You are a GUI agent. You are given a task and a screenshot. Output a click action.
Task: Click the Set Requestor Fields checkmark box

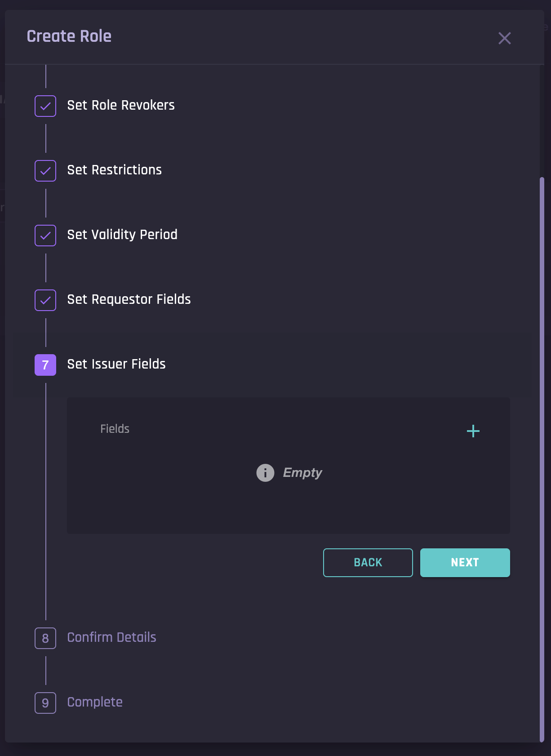(x=45, y=300)
